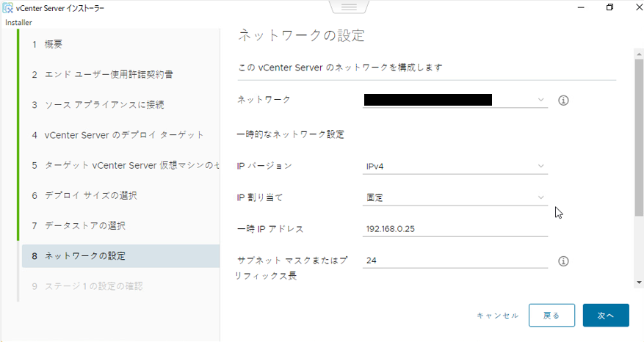
Task: Click the subnet mask prefix length field
Action: [455, 261]
